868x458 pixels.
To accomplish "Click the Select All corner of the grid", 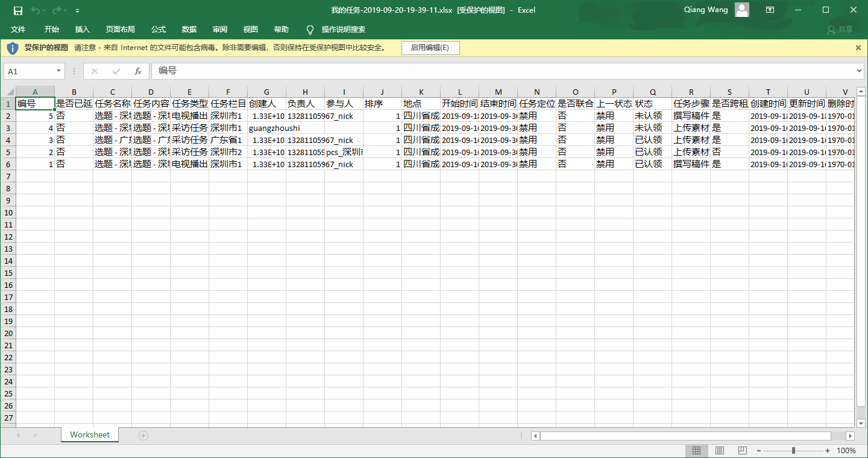I will 8,92.
